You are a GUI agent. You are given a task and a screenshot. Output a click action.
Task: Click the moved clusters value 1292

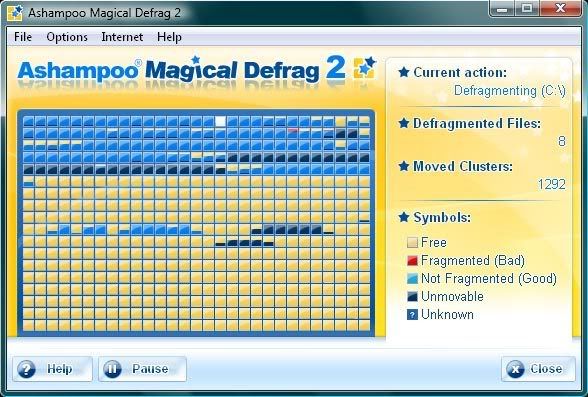point(552,184)
